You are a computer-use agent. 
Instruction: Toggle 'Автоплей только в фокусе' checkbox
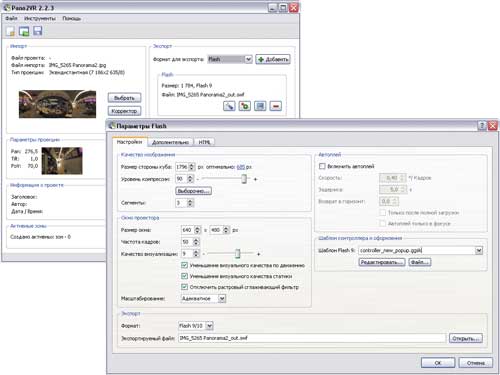coord(383,223)
